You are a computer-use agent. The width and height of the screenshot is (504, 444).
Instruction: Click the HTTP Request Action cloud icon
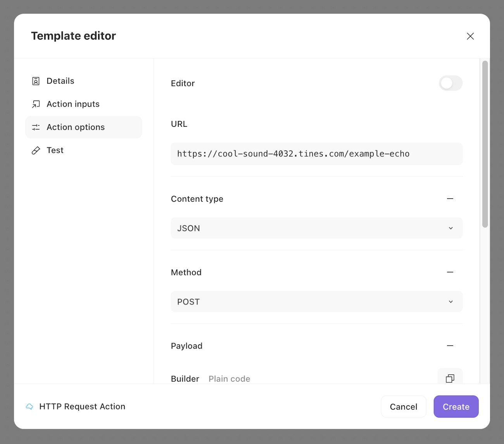pos(29,406)
